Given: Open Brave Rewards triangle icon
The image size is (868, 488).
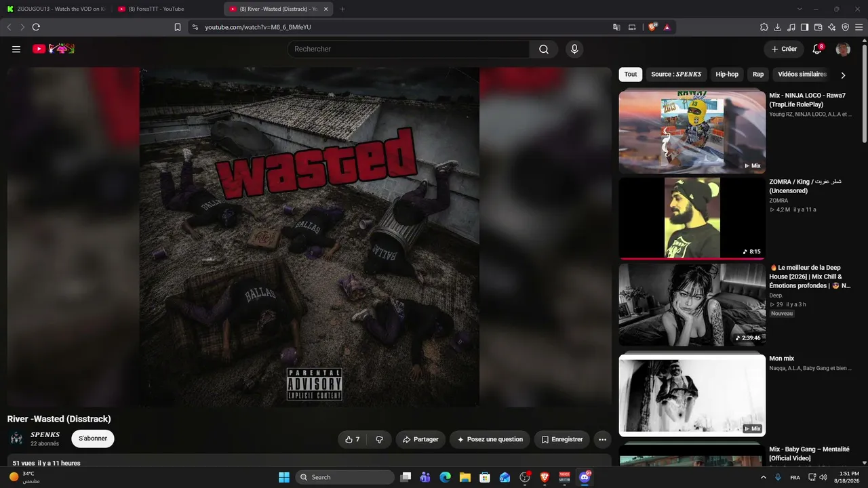Looking at the screenshot, I should tap(667, 27).
